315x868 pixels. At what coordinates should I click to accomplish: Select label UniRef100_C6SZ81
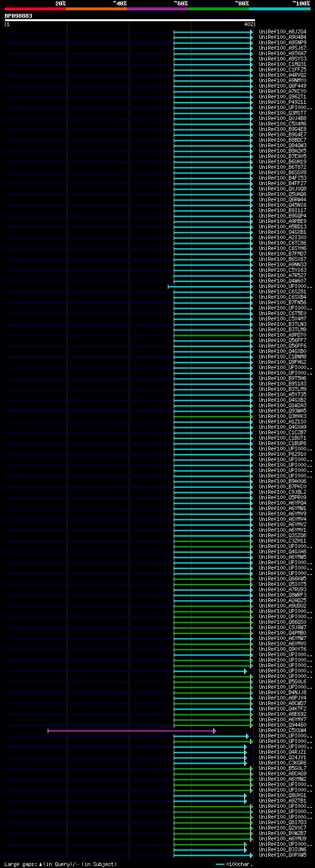tap(283, 292)
